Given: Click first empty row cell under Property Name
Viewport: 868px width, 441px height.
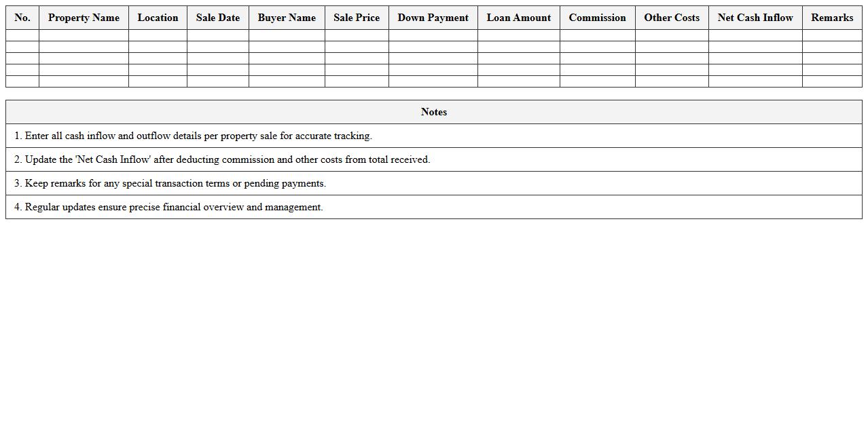Looking at the screenshot, I should click(x=84, y=35).
